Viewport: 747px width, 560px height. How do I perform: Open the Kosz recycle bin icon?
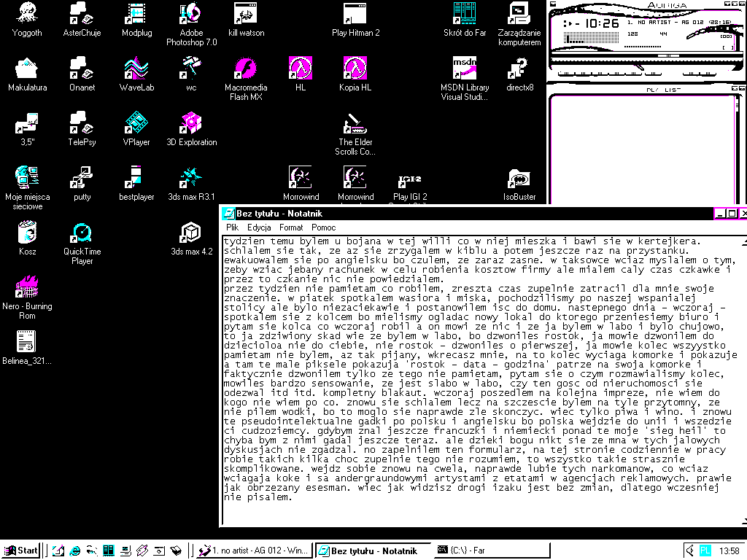point(27,233)
